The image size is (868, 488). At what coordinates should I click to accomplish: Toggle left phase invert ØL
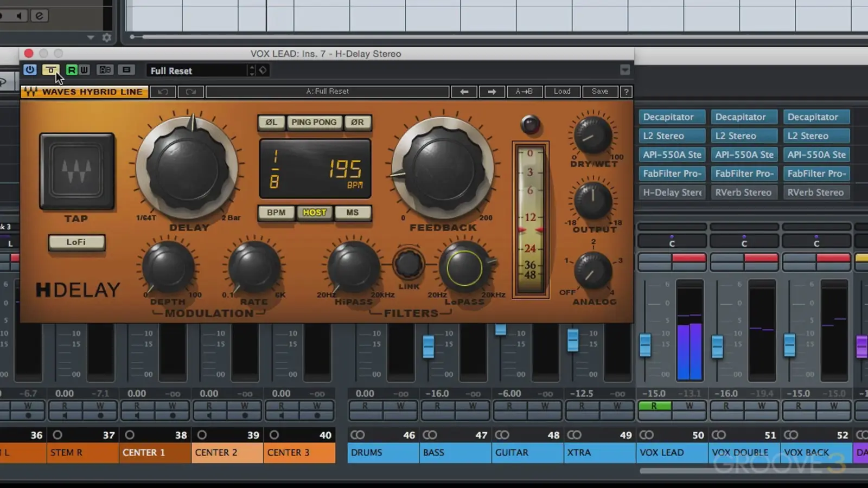(271, 123)
